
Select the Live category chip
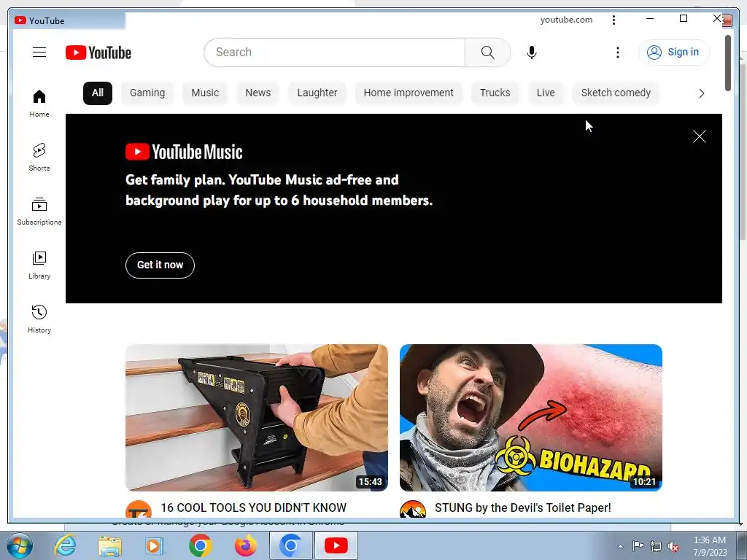pos(546,93)
